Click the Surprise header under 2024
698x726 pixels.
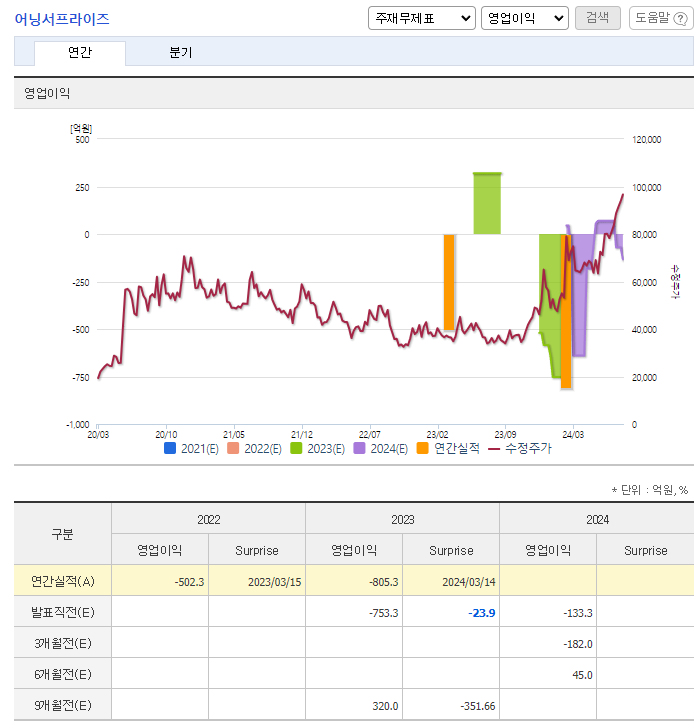[645, 550]
